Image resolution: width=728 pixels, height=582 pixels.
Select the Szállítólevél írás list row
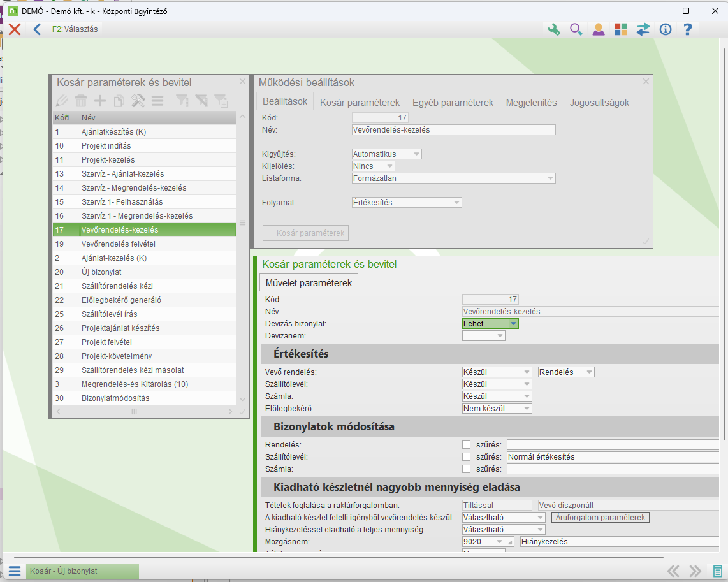(109, 314)
